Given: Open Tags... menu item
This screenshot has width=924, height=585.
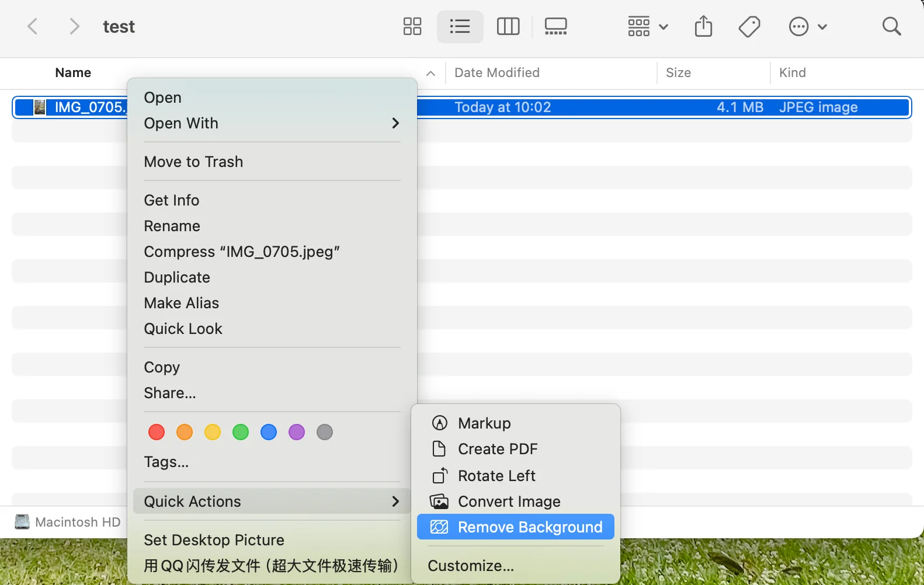Looking at the screenshot, I should pos(272,462).
